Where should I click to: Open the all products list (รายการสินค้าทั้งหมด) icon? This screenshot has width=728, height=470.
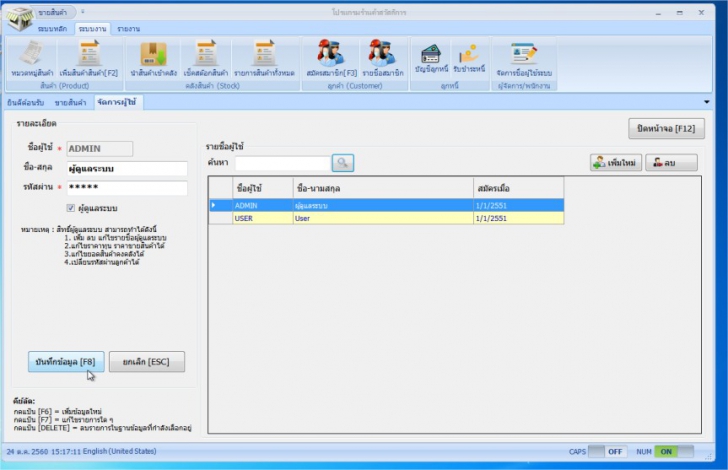coord(264,59)
